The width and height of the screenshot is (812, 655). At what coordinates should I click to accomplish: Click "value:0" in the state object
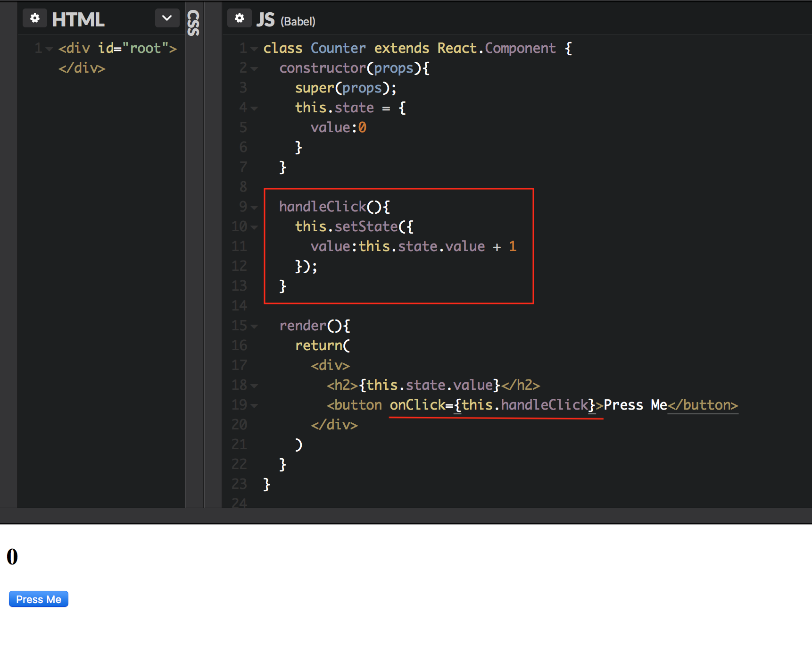click(338, 127)
